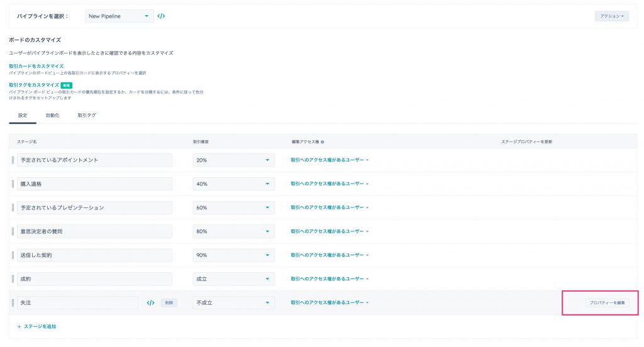This screenshot has height=347, width=644.
Task: Expand the アクション dropdown menu
Action: pos(611,16)
